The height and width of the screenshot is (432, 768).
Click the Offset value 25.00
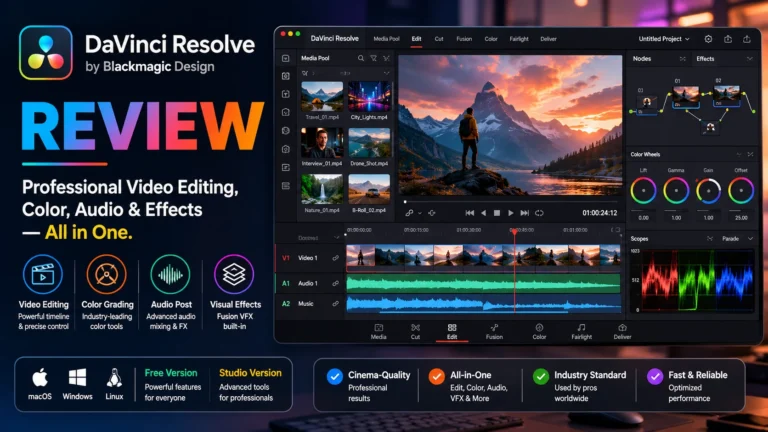click(x=741, y=217)
